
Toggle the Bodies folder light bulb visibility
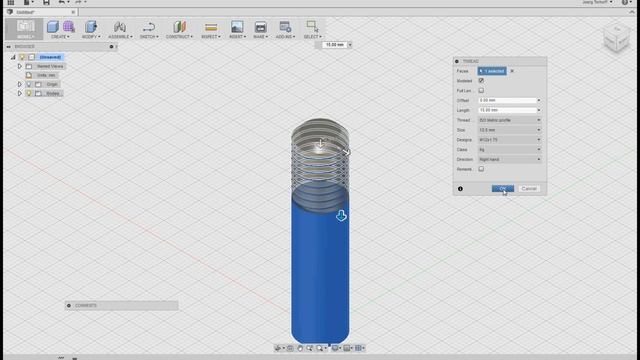(29, 93)
